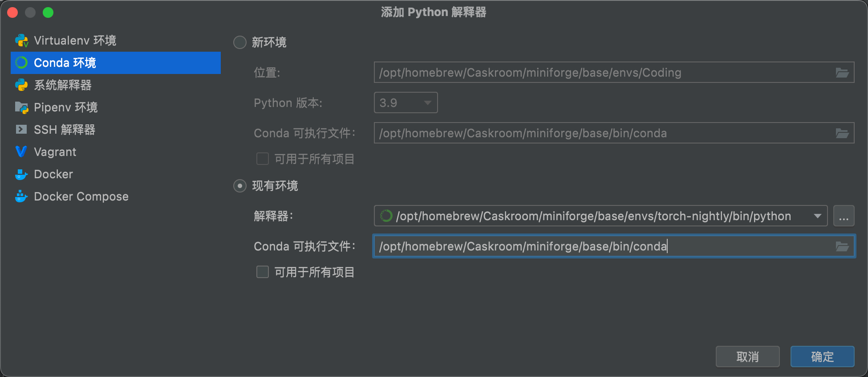The image size is (868, 377).
Task: Close the dialog with red window button
Action: pos(12,12)
